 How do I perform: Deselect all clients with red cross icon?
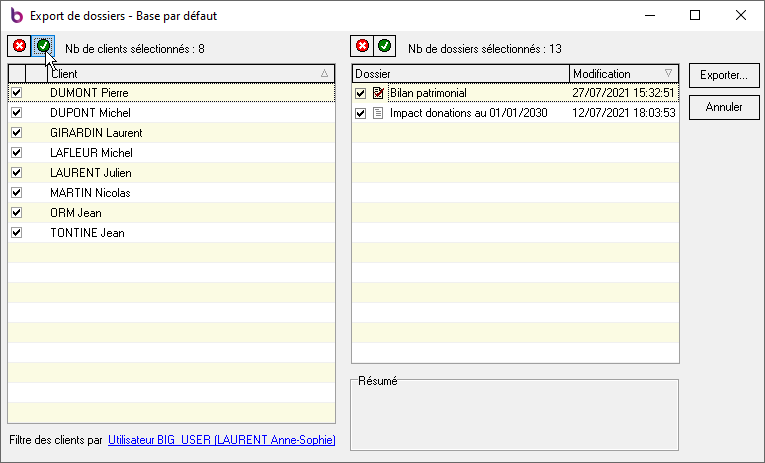(x=20, y=46)
